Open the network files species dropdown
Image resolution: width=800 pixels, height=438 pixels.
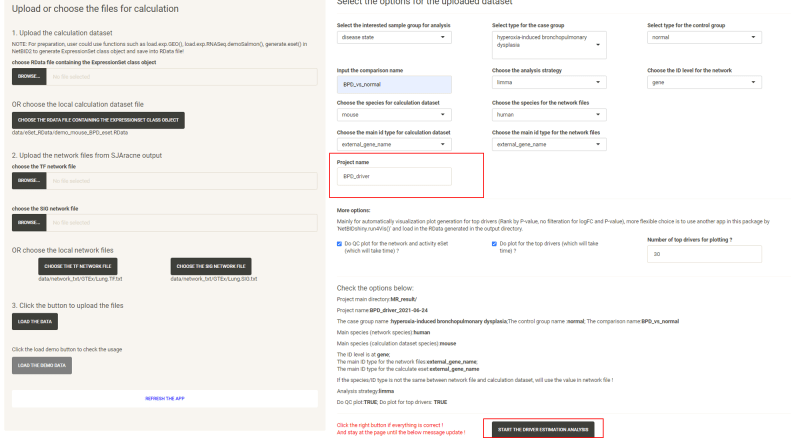coord(549,115)
